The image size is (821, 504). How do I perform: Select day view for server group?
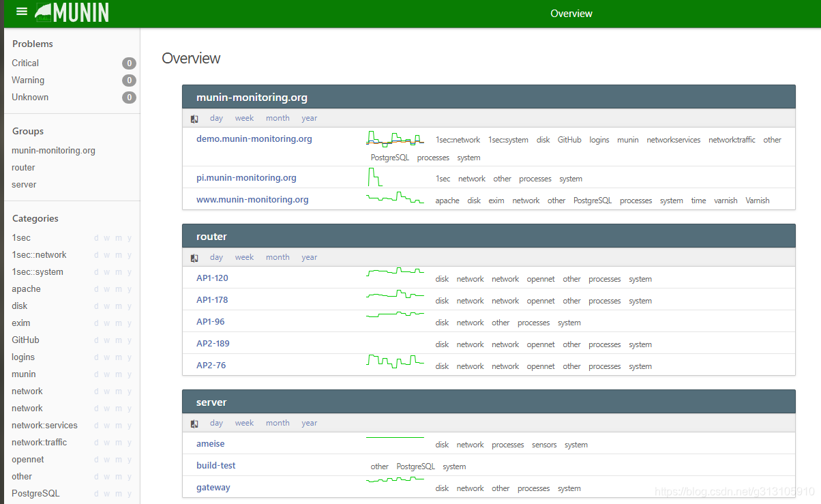216,423
